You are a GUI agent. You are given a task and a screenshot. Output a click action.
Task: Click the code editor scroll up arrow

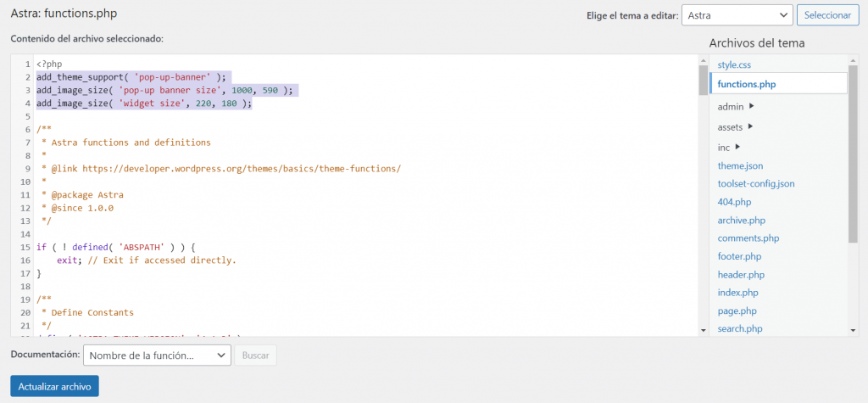click(703, 61)
